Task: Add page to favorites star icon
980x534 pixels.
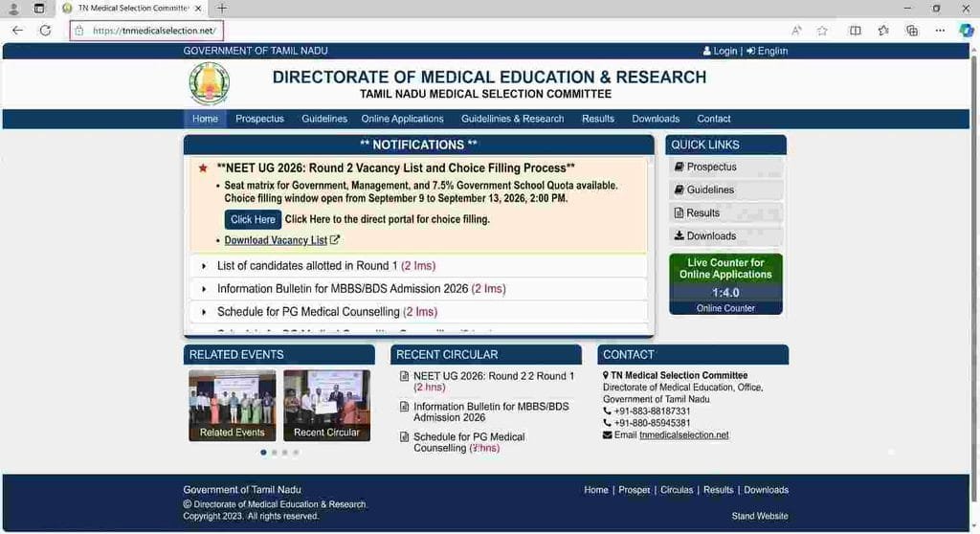Action: pyautogui.click(x=822, y=30)
